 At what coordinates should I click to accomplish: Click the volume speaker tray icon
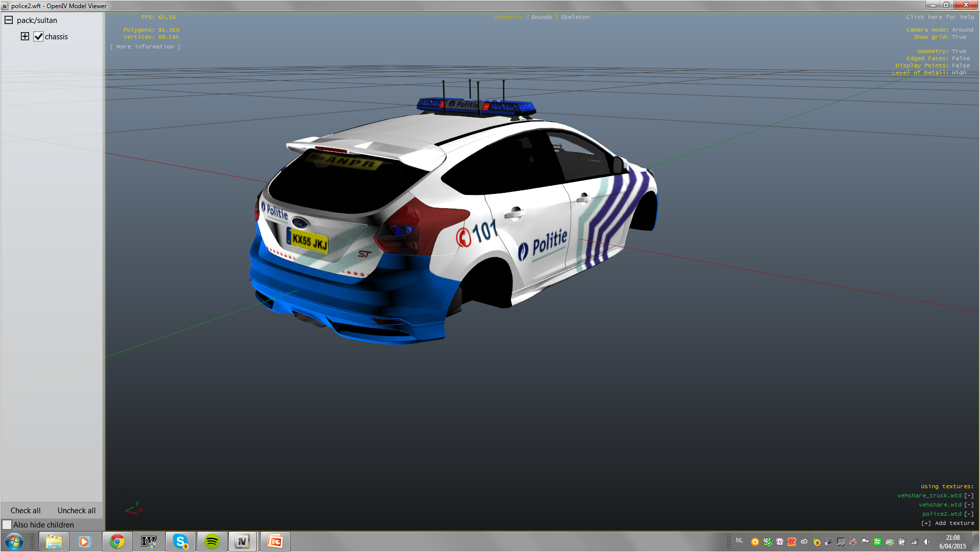pyautogui.click(x=926, y=542)
